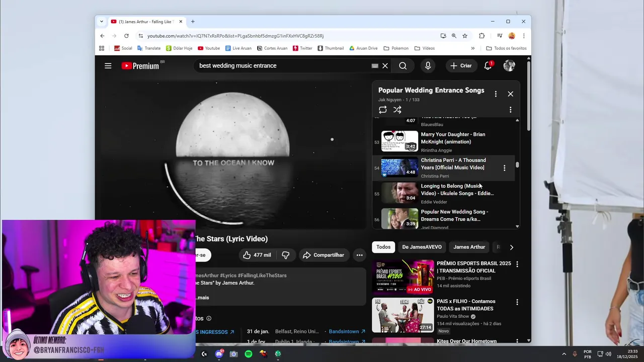Switch to the James Arthur browser tab
Screen dimensions: 644x362
[146, 22]
